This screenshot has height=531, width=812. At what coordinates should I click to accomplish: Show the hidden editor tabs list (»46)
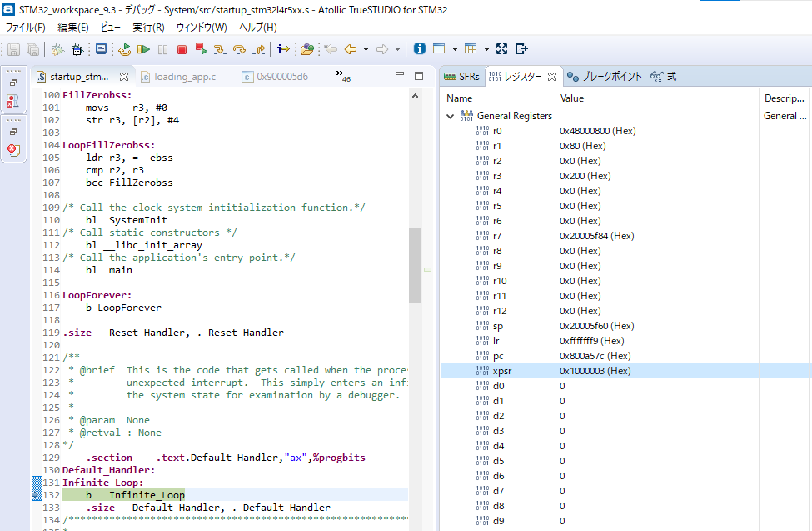point(343,76)
